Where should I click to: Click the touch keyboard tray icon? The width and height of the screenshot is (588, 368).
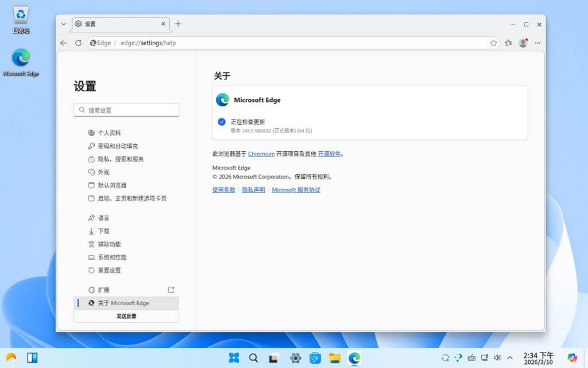tap(471, 358)
